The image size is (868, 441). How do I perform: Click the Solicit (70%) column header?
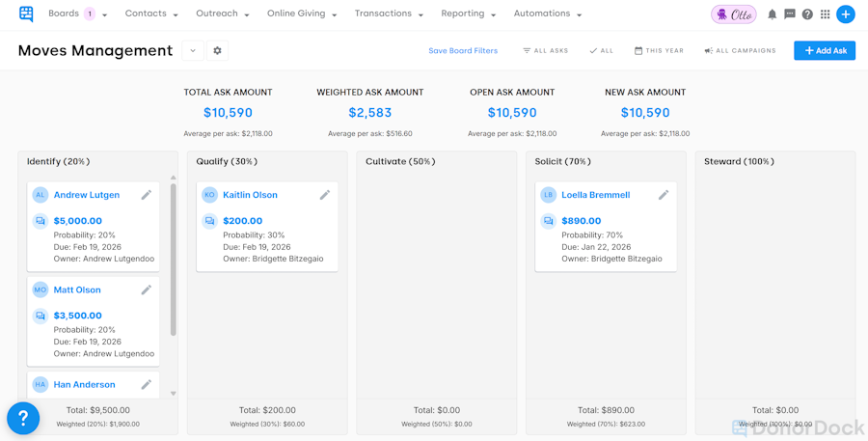(563, 162)
